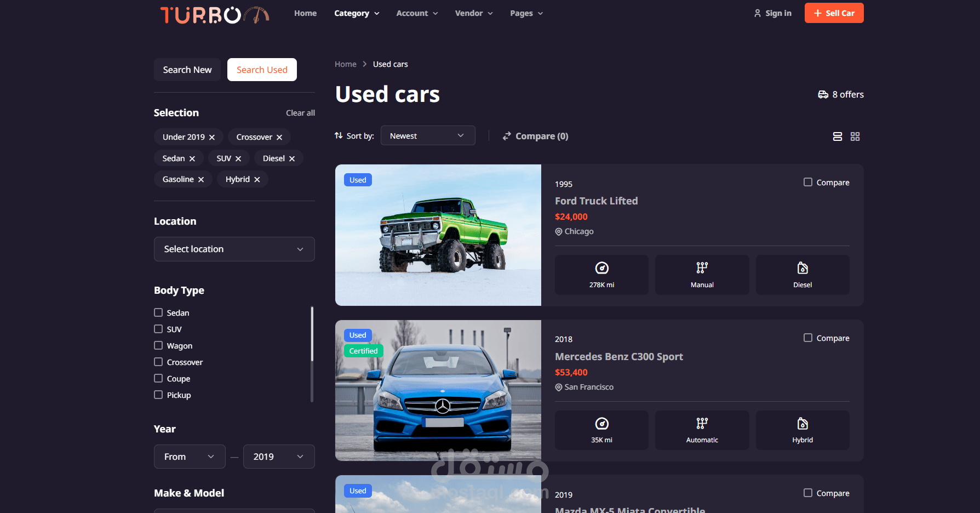980x513 pixels.
Task: Expand the Account menu
Action: click(x=417, y=13)
